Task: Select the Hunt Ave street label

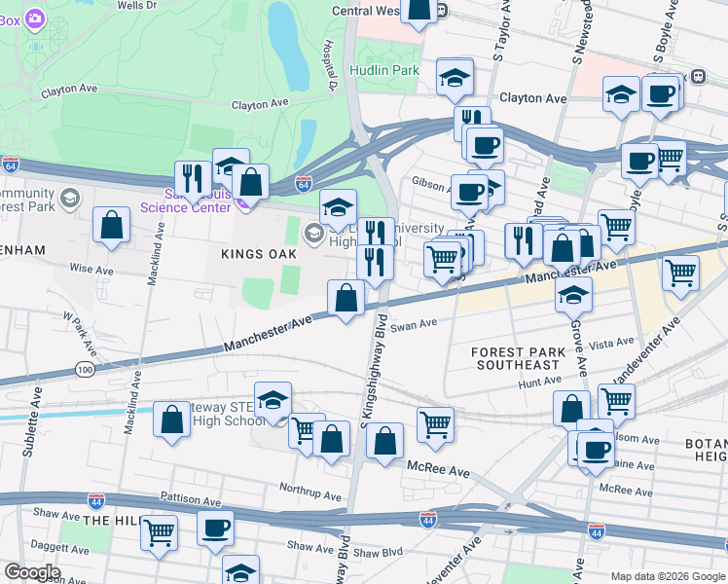Action: pos(540,383)
